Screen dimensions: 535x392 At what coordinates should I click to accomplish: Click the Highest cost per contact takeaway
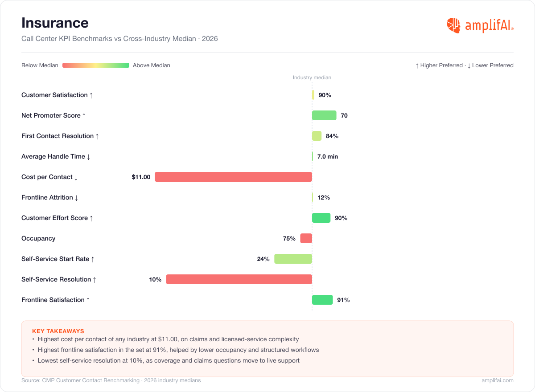pyautogui.click(x=168, y=339)
